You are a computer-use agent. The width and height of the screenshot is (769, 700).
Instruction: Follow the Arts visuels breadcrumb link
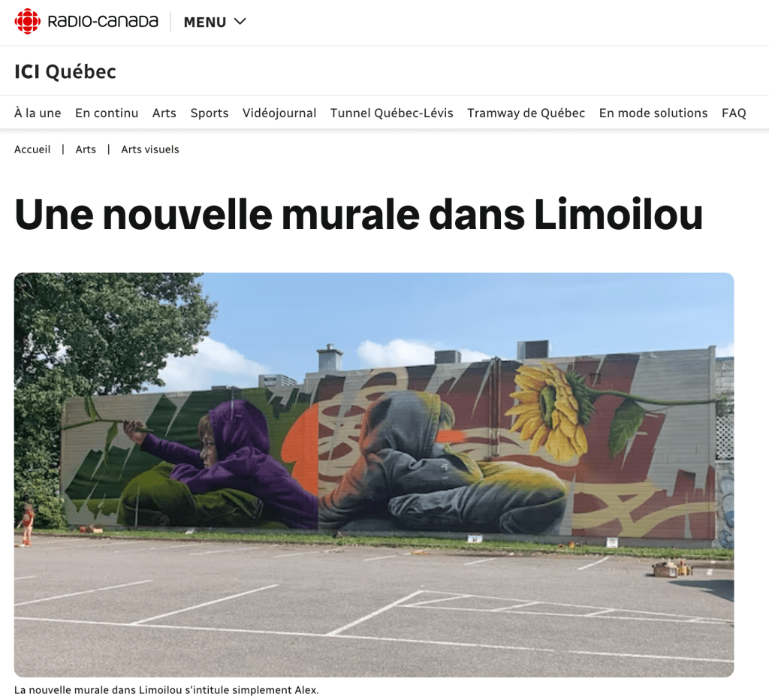[150, 149]
